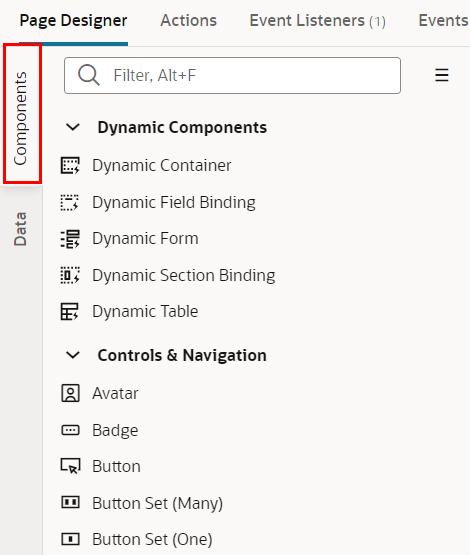Click the Dynamic Table icon
Image resolution: width=470 pixels, height=555 pixels.
(70, 311)
